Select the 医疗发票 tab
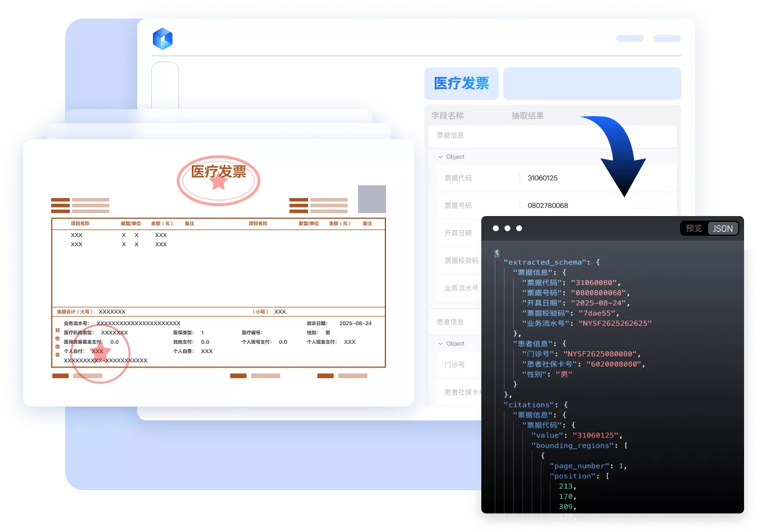Viewport: 758px width, 532px height. pyautogui.click(x=462, y=83)
